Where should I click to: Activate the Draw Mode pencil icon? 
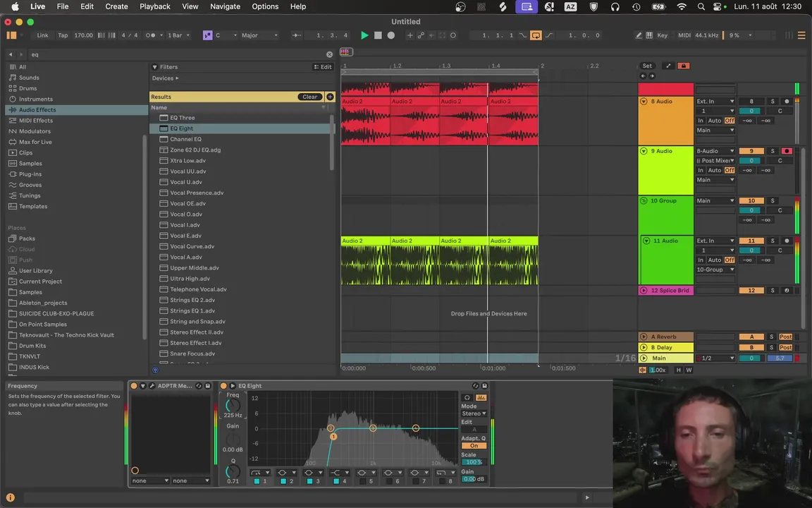(x=639, y=35)
